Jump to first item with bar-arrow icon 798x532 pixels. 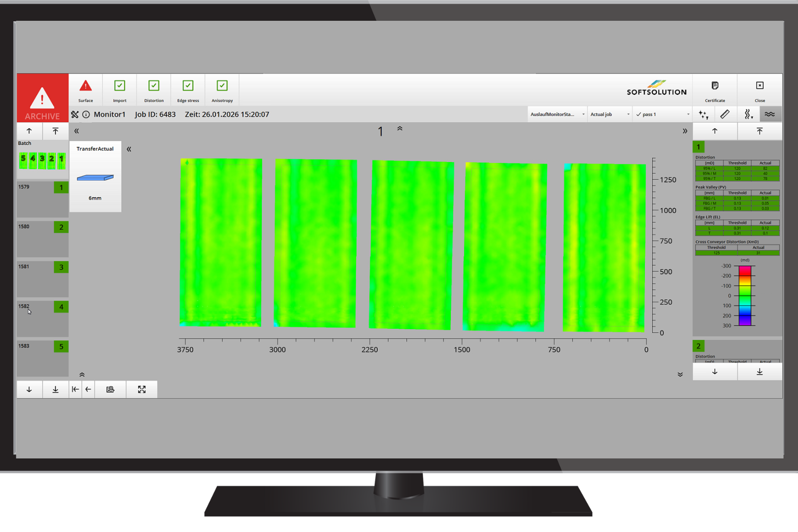pos(75,389)
